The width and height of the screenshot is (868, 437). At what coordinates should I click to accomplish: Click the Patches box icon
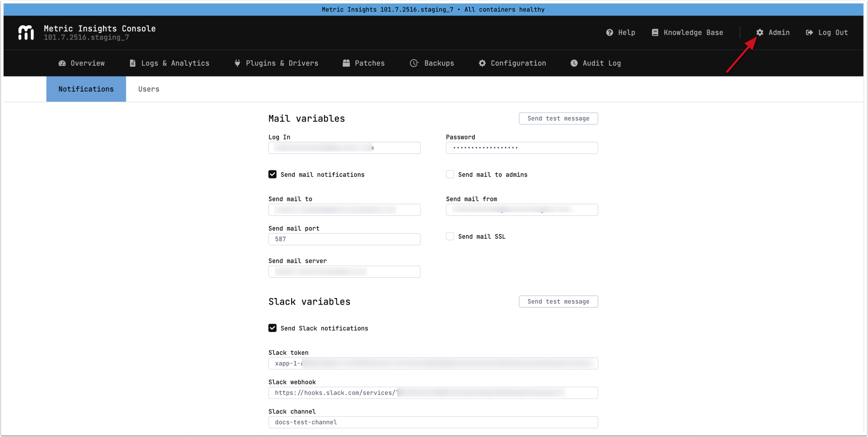tap(346, 63)
